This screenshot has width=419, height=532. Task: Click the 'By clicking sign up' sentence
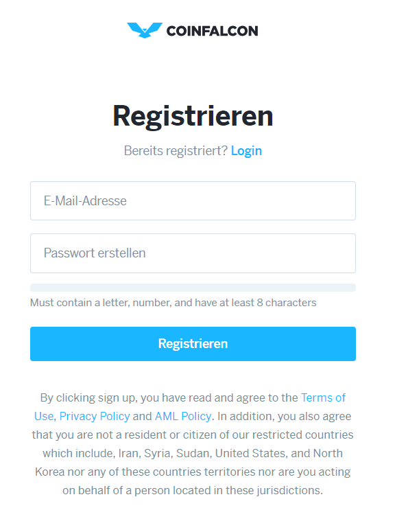[89, 397]
